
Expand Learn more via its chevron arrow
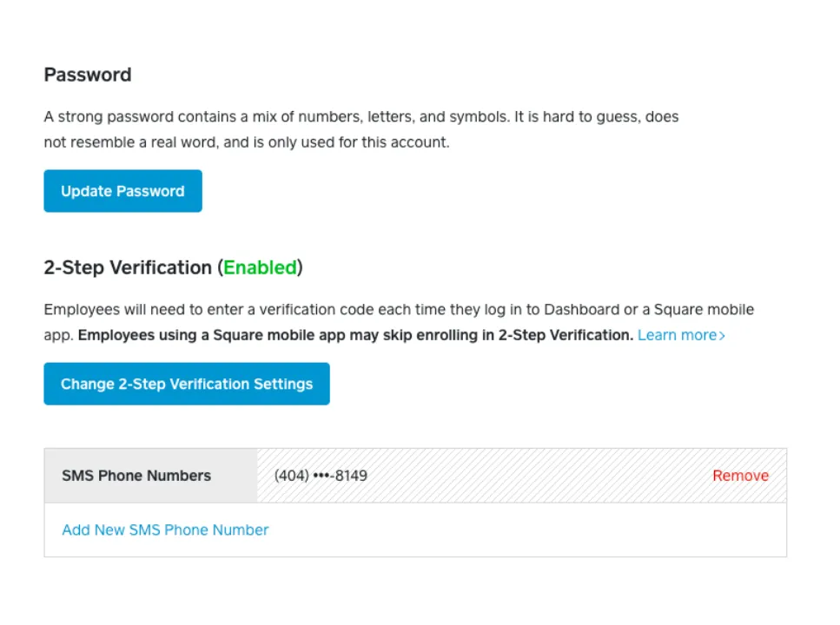722,335
